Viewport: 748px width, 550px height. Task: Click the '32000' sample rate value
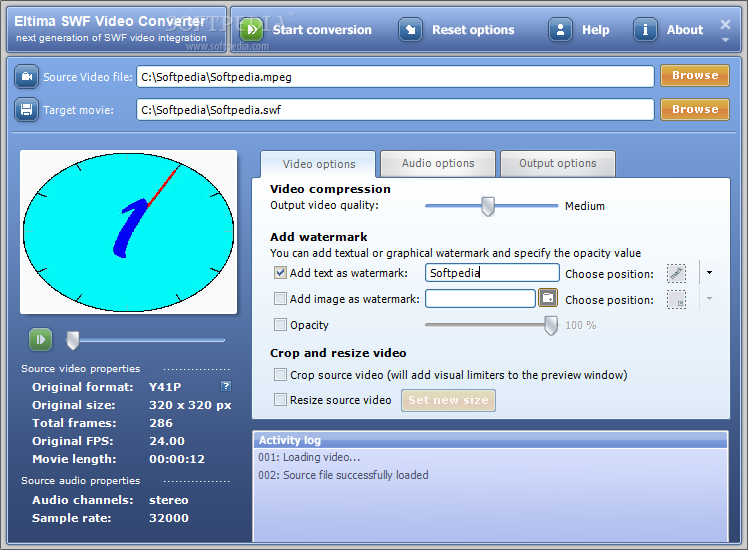[x=168, y=518]
